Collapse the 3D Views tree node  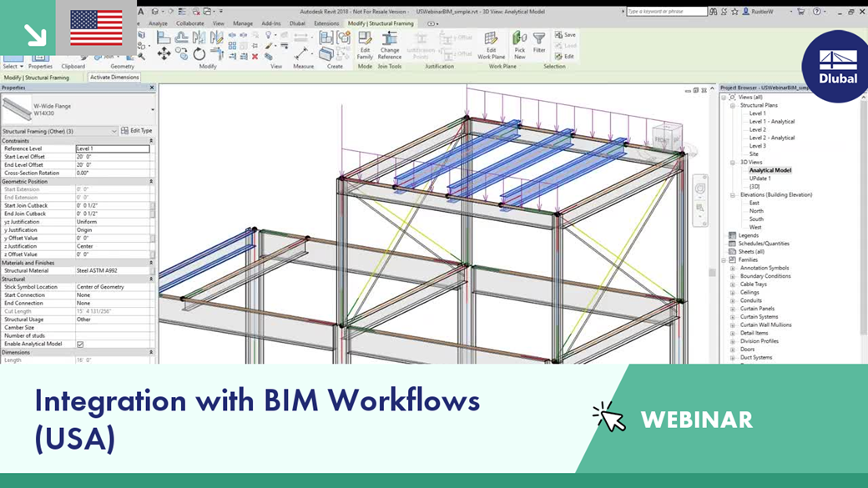coord(733,163)
